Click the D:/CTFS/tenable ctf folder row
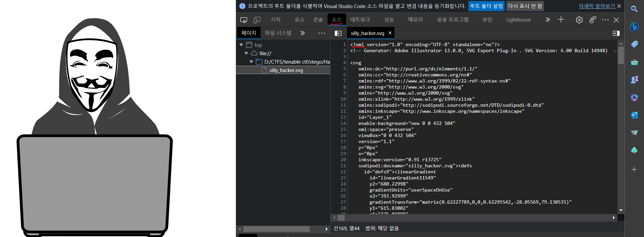Viewport: 644px width, 237px height. 283,62
